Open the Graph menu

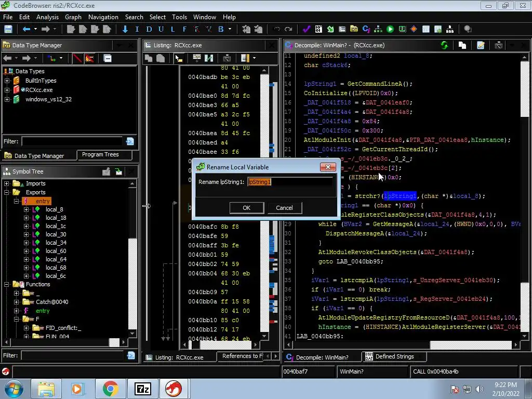click(73, 17)
